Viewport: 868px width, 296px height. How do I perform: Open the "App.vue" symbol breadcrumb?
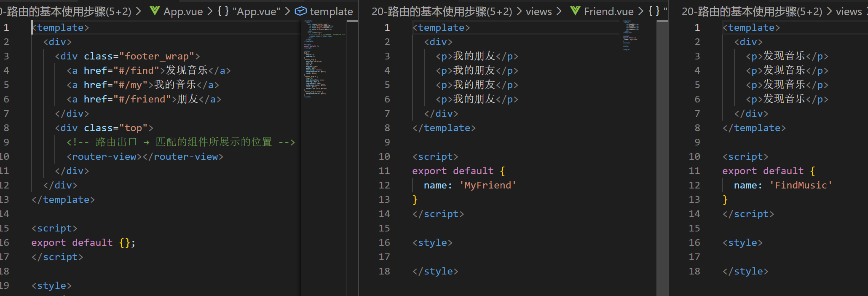(x=256, y=11)
